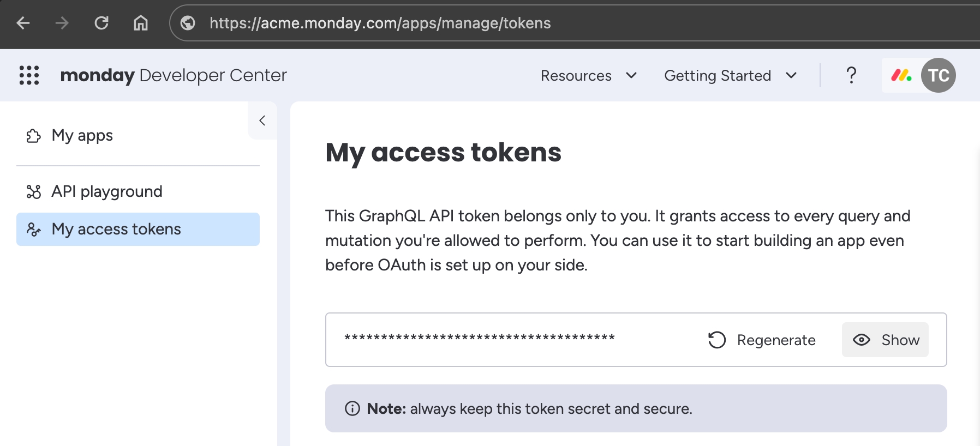Open API playground in the sidebar

coord(107,191)
